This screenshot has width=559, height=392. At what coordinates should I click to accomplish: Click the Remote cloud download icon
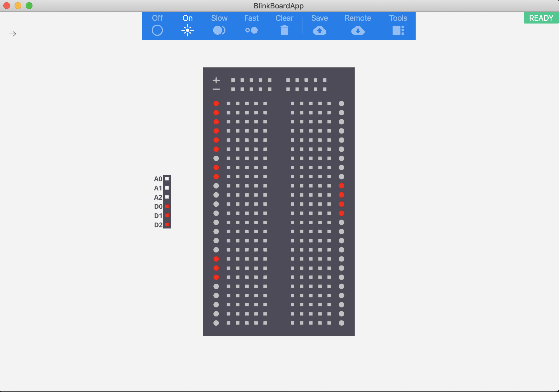click(x=358, y=30)
